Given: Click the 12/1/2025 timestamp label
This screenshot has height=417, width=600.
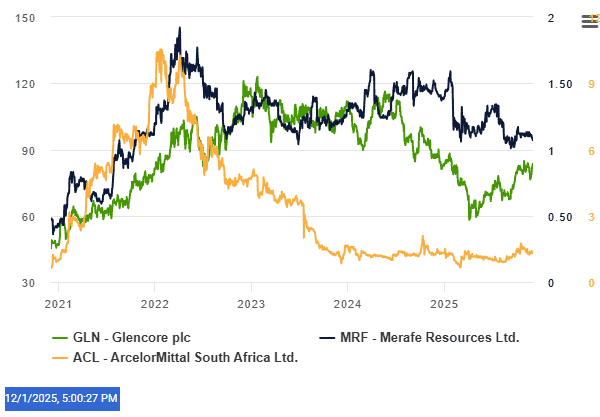Looking at the screenshot, I should (x=63, y=399).
